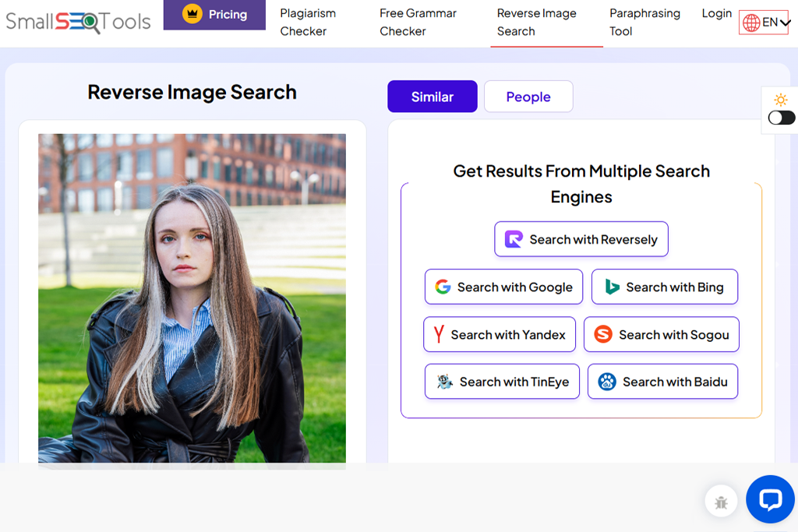Open the Reverse Image Search menu item

click(536, 23)
